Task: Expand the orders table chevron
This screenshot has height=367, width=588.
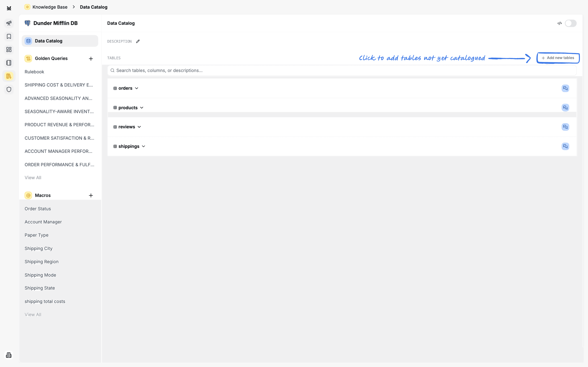Action: [137, 88]
